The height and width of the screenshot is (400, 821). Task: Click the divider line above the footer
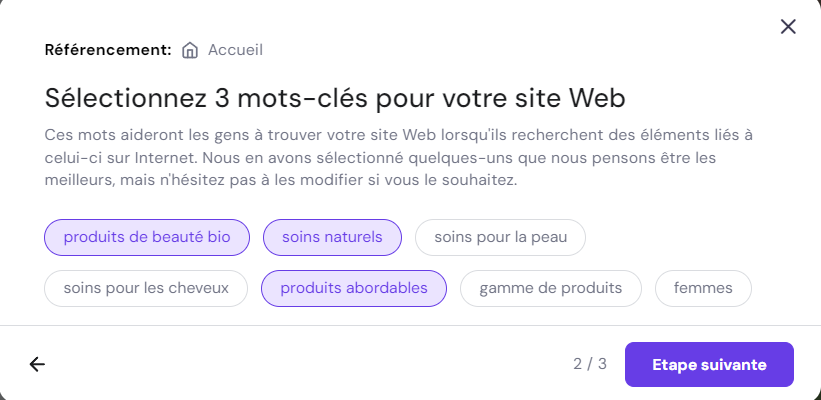click(x=410, y=325)
